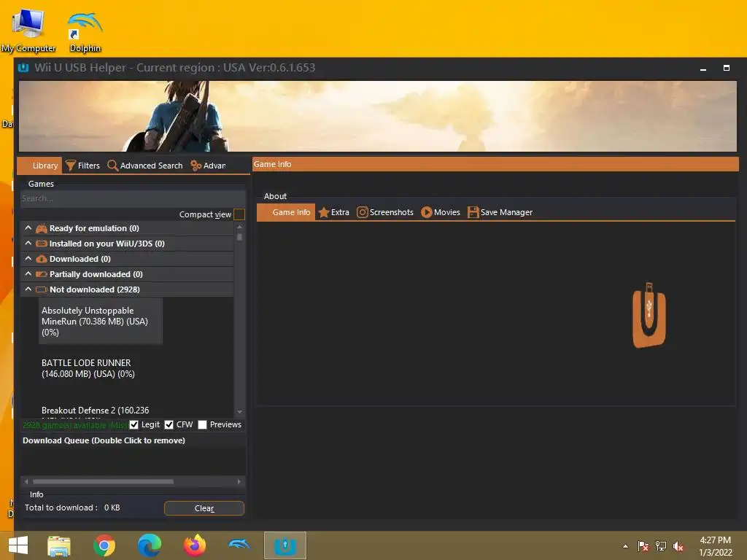Click in the Games search field
747x560 pixels.
[x=133, y=198]
